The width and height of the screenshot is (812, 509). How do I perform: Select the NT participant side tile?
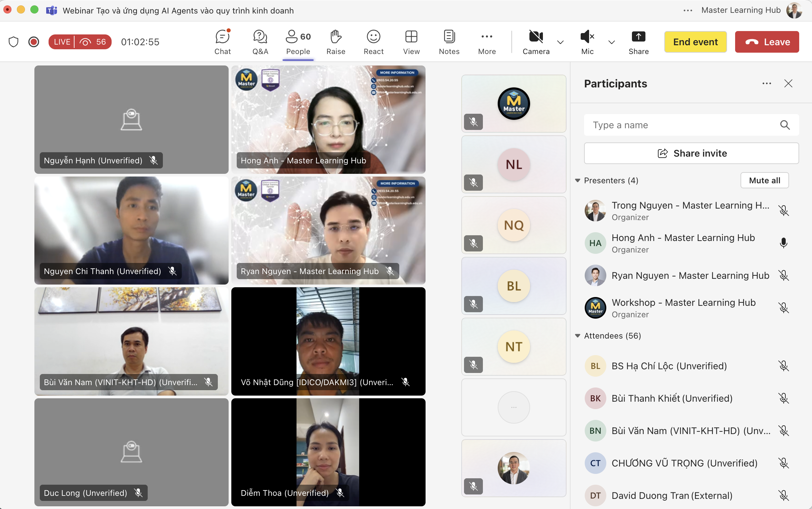514,347
